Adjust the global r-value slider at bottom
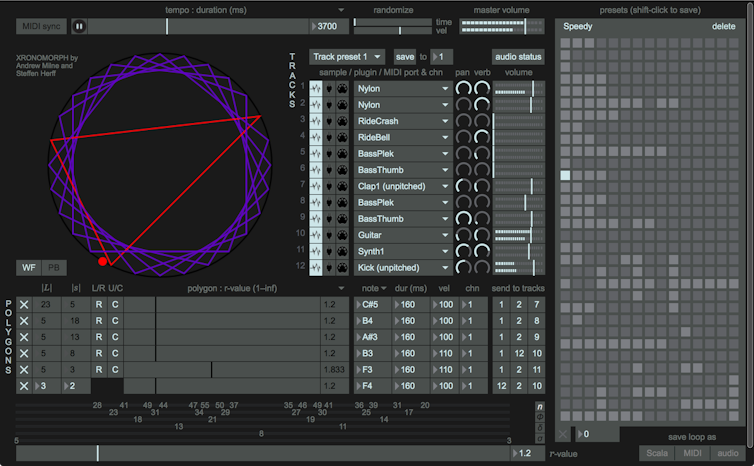The height and width of the screenshot is (466, 754). (263, 453)
